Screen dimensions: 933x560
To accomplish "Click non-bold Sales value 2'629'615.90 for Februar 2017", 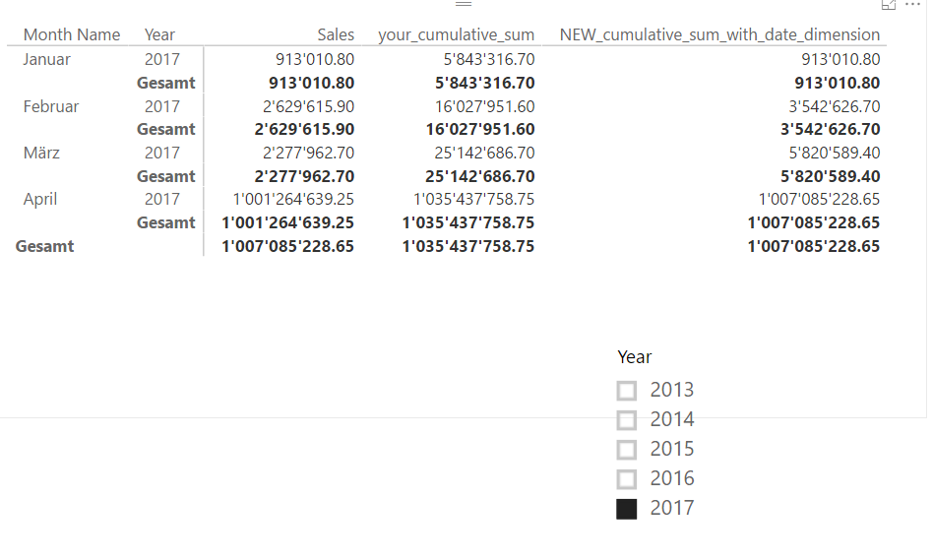I will (x=308, y=106).
